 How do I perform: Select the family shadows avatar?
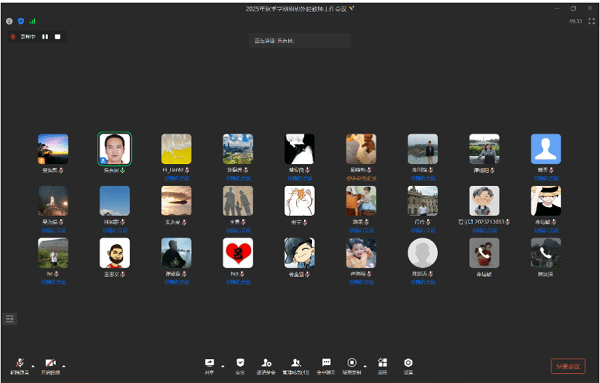[238, 201]
